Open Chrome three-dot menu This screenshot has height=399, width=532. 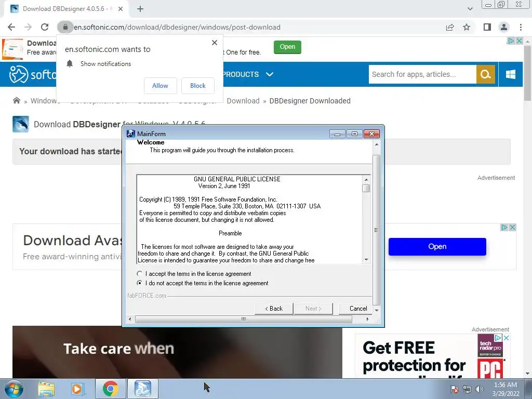pyautogui.click(x=521, y=27)
